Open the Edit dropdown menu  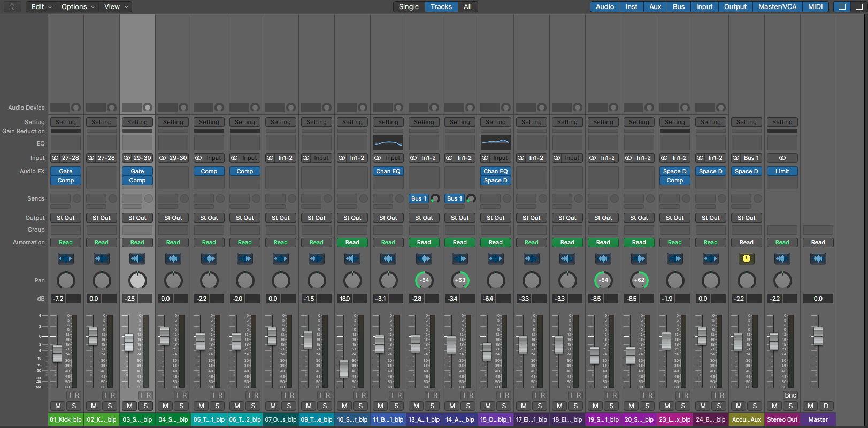(42, 7)
